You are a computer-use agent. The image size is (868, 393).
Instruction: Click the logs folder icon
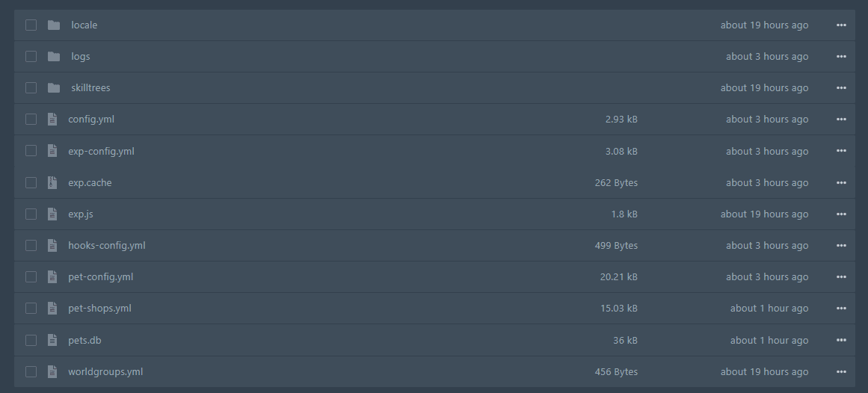(53, 56)
